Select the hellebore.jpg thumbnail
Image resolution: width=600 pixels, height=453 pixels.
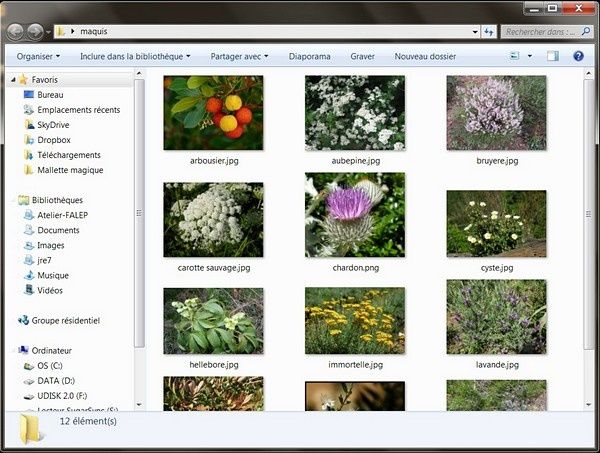coord(213,321)
